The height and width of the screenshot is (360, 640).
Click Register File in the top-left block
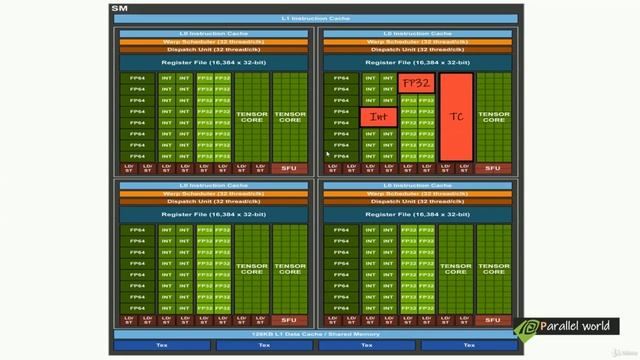(213, 63)
